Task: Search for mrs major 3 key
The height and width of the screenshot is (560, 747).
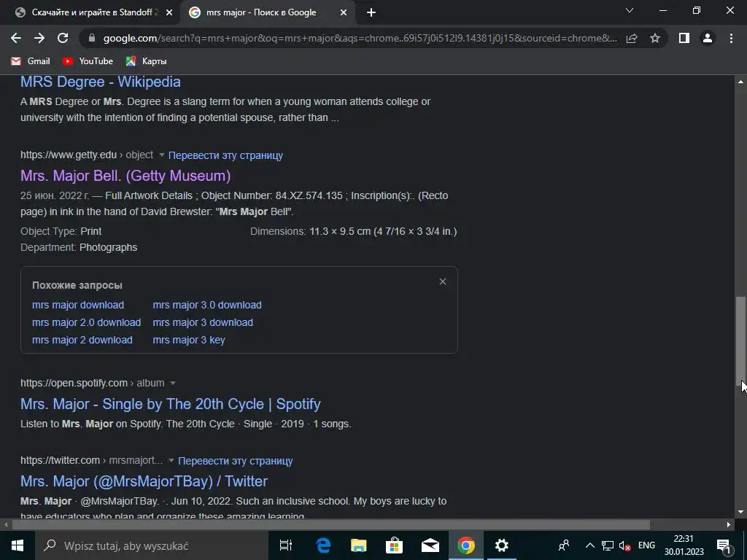Action: [189, 340]
